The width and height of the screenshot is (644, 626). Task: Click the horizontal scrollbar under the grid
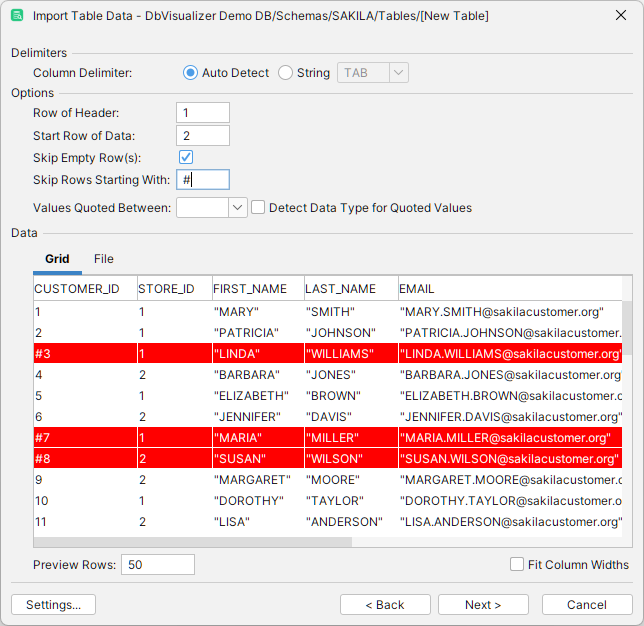193,542
